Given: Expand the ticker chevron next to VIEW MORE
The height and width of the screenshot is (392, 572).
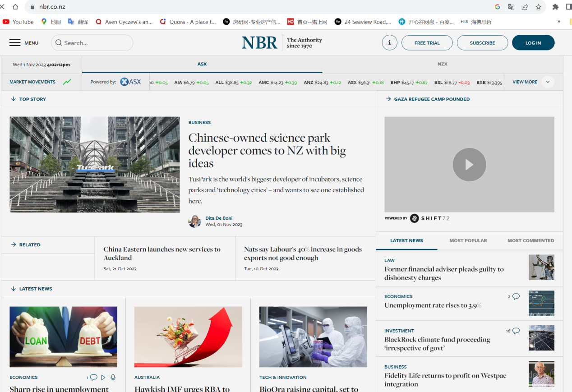Looking at the screenshot, I should 548,82.
